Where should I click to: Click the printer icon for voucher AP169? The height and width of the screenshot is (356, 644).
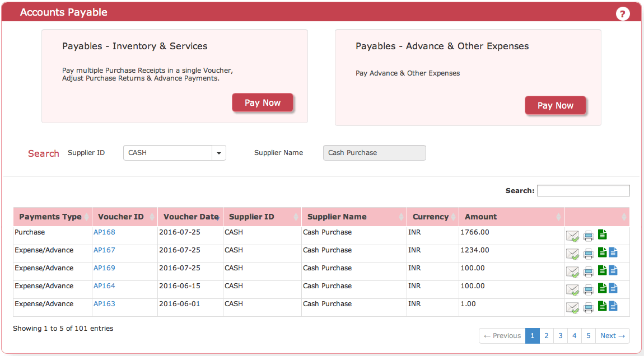coord(589,272)
